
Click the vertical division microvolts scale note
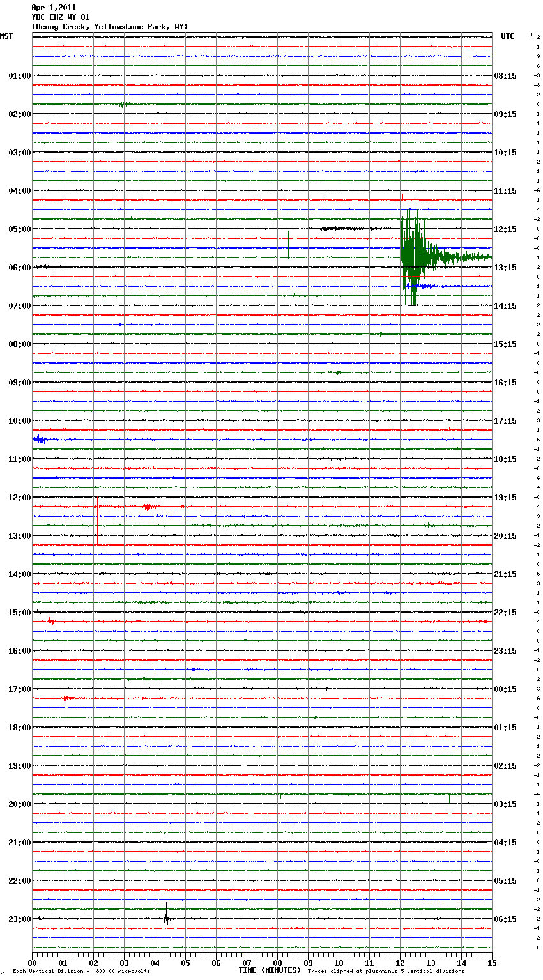(81, 972)
